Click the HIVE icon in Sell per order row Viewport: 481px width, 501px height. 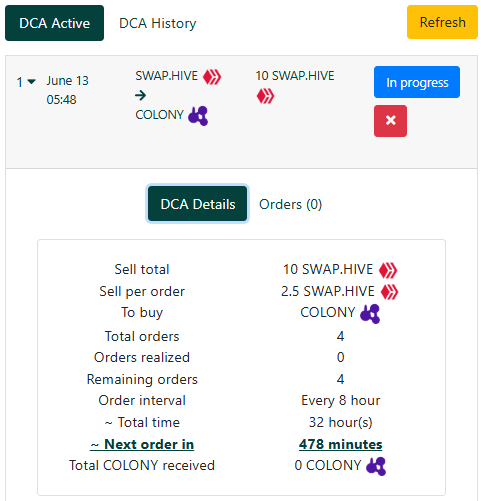tap(389, 292)
